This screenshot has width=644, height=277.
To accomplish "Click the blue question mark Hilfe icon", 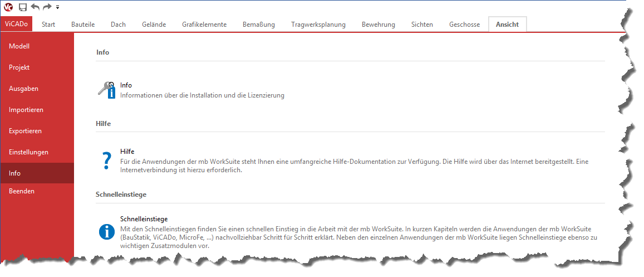I will [107, 161].
